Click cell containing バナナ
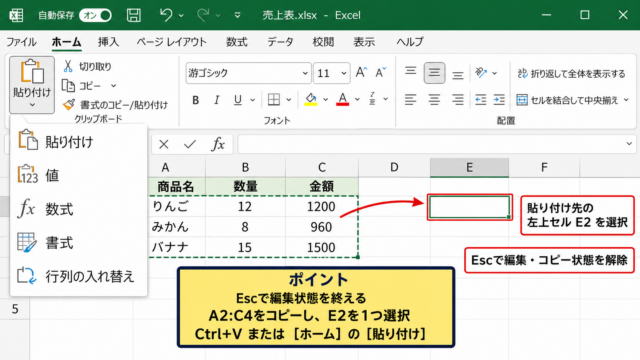640x360 pixels. (176, 247)
